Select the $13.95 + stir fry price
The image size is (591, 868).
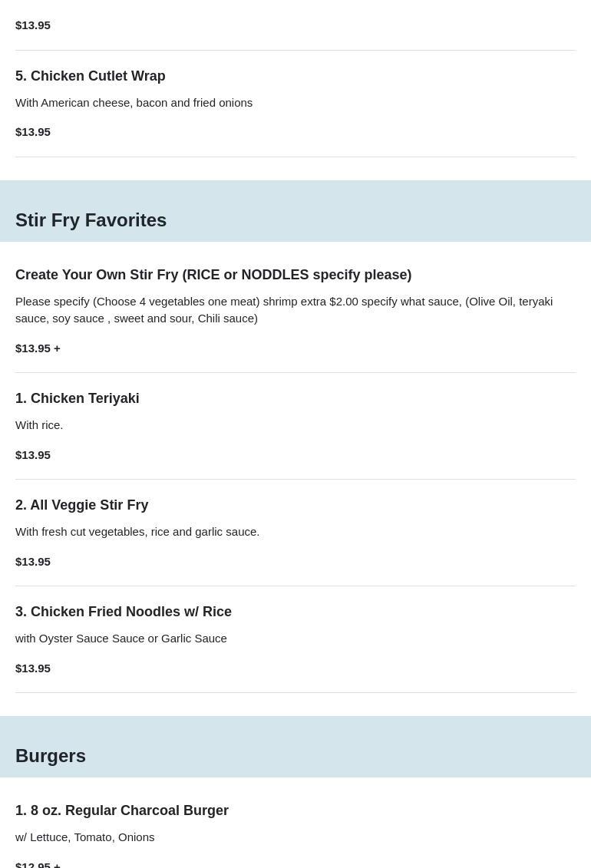(38, 348)
